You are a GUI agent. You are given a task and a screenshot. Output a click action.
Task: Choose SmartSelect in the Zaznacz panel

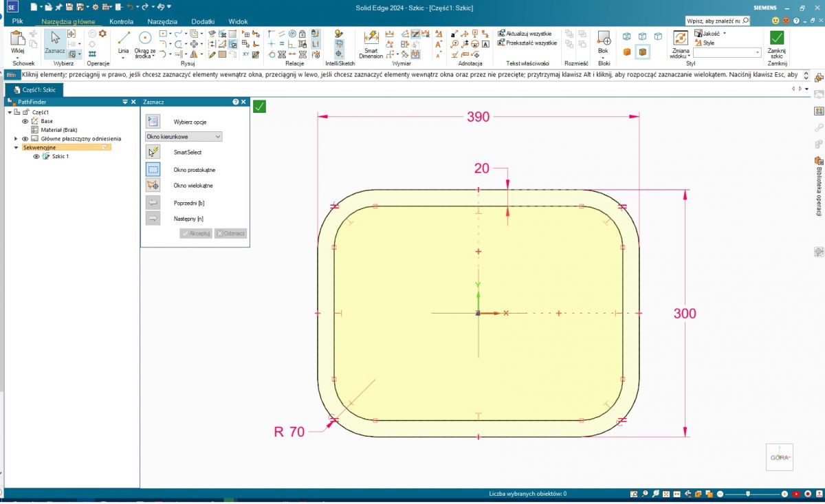coord(153,152)
